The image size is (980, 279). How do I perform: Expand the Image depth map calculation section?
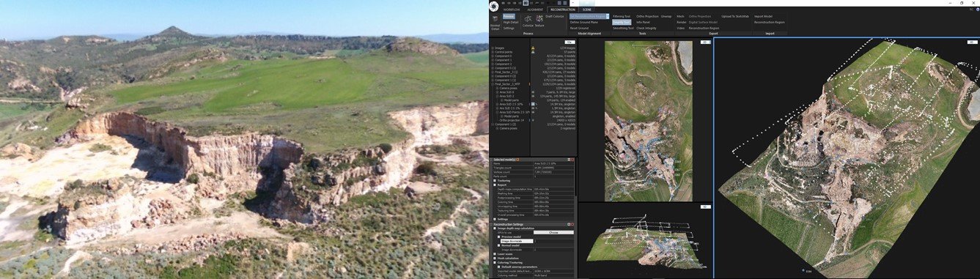[x=495, y=228]
